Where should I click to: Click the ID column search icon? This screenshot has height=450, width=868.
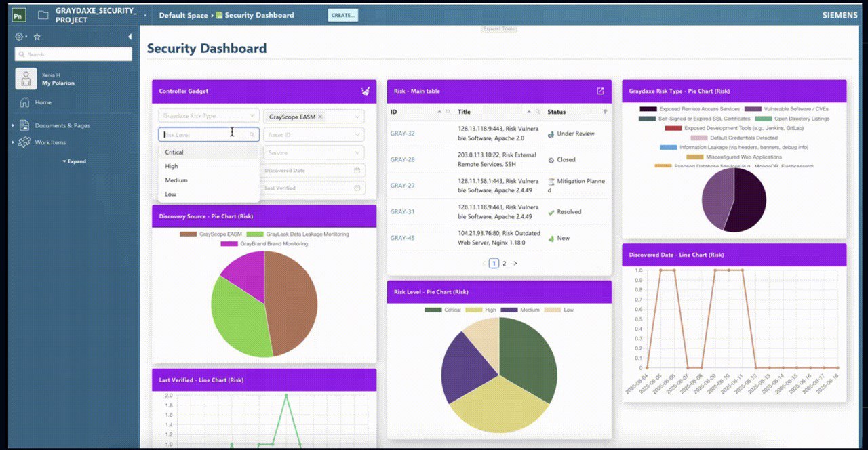tap(448, 112)
